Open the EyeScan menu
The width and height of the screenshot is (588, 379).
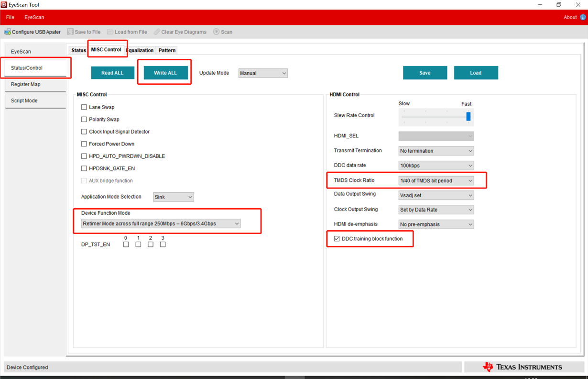click(34, 17)
